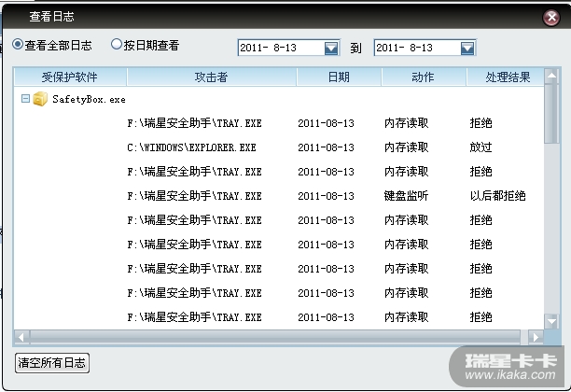Collapse the SafetyBox.exe tree node

pyautogui.click(x=25, y=99)
